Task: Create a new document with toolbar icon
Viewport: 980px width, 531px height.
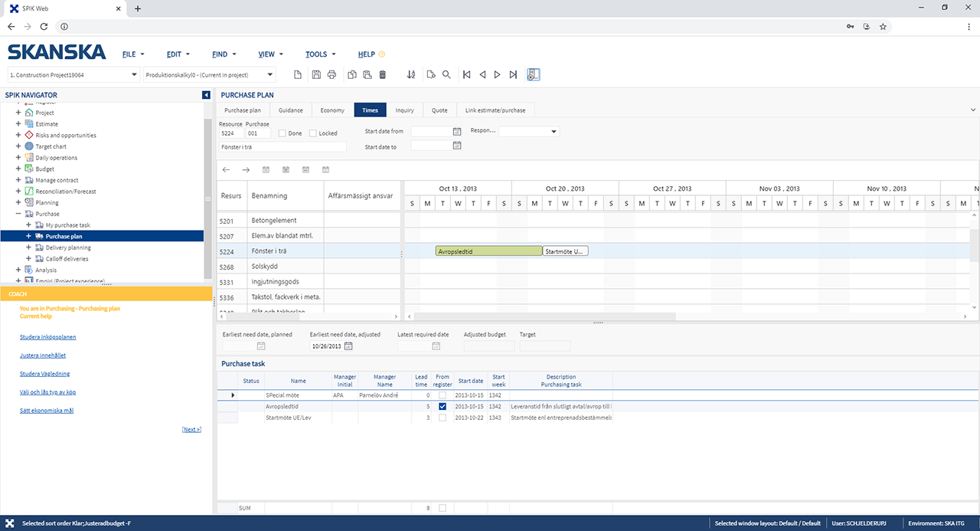Action: pos(299,74)
